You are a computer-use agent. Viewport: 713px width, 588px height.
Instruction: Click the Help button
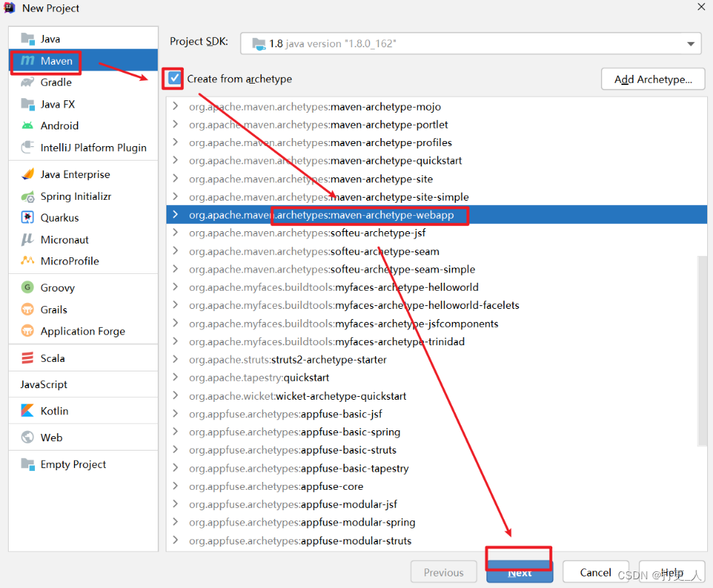coord(672,572)
